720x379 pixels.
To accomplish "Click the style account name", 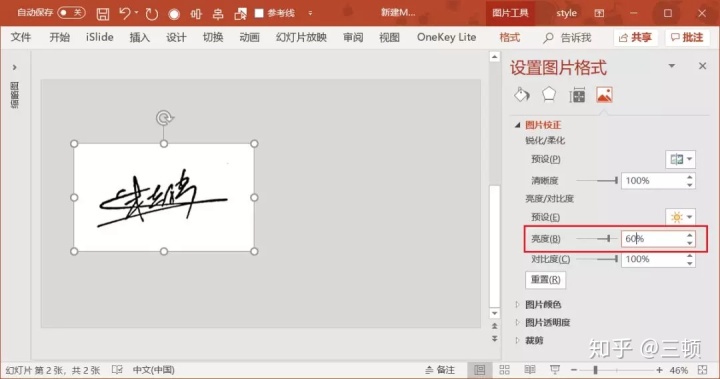I will (x=566, y=13).
